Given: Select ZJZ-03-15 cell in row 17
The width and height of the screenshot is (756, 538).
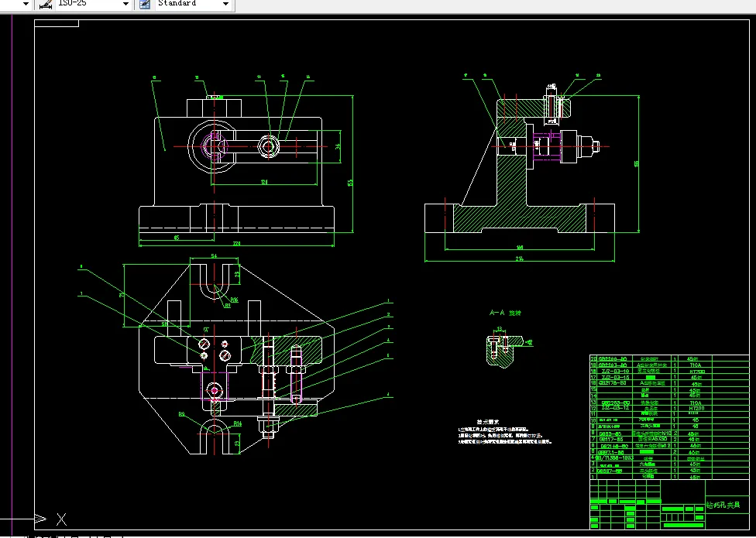Looking at the screenshot, I should [x=615, y=378].
